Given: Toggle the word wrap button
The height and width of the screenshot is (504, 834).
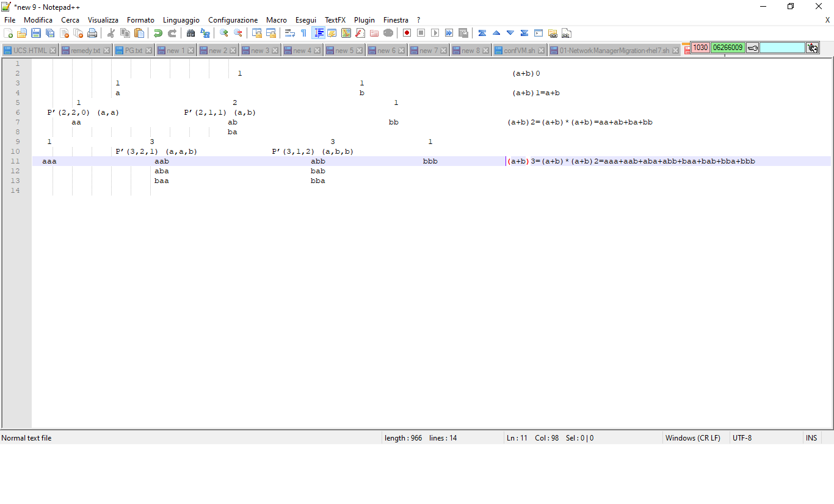Looking at the screenshot, I should point(290,33).
